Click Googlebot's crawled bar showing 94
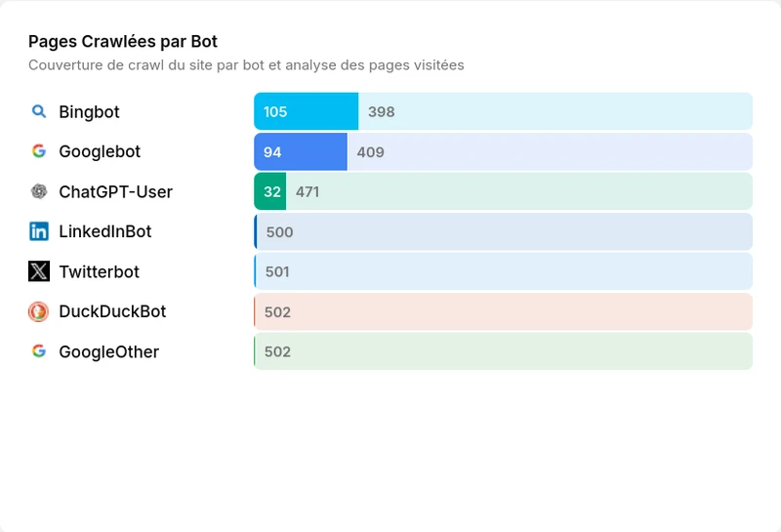Screen dimensions: 781x532 coord(301,151)
